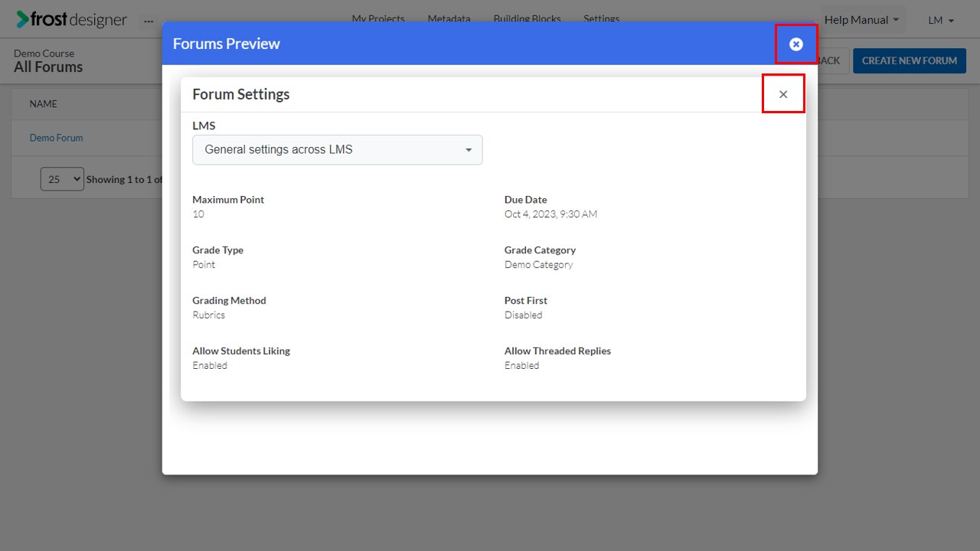Click the Rubrics grading method value
Image resolution: width=980 pixels, height=551 pixels.
[x=209, y=315]
